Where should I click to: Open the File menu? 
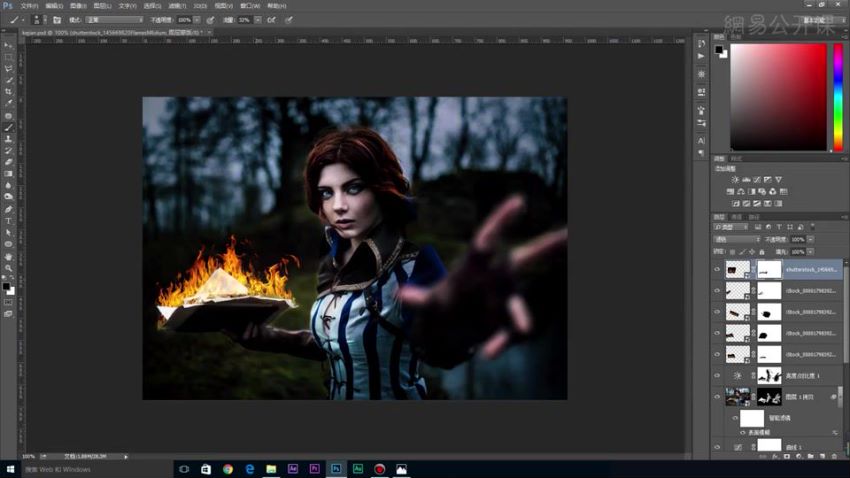[x=29, y=6]
